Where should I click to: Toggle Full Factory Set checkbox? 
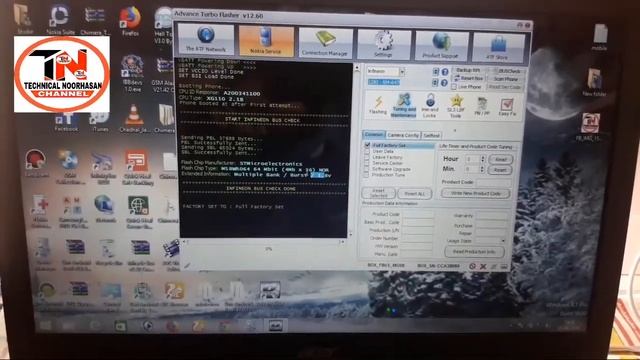(367, 145)
